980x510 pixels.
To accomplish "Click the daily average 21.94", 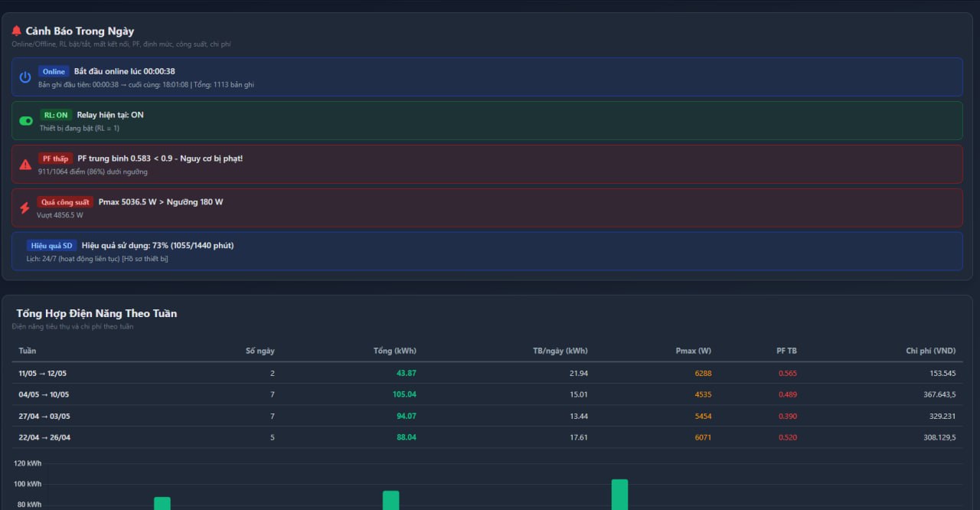I will 579,373.
